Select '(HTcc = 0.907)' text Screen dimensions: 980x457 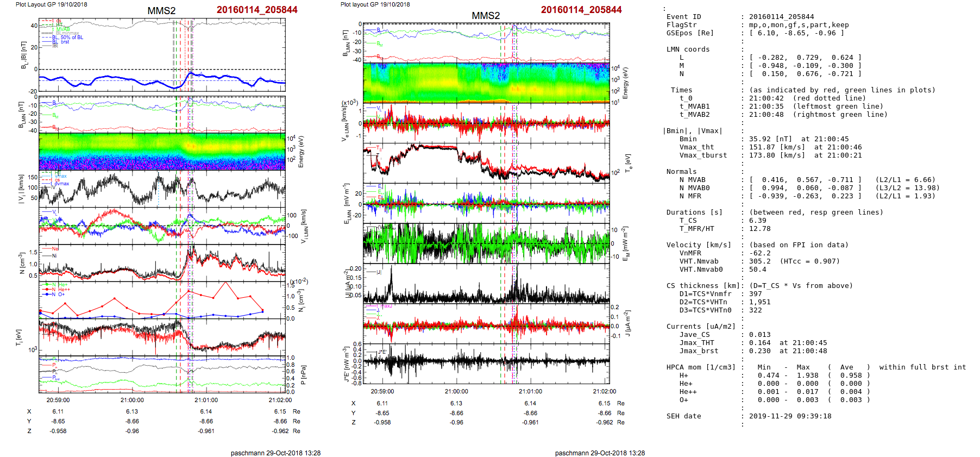(x=810, y=261)
